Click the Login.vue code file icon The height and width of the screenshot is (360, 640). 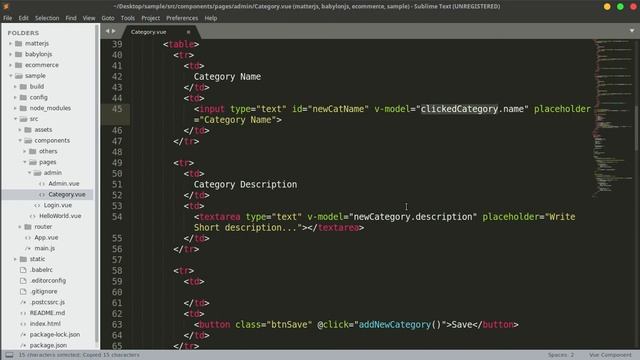[x=37, y=205]
